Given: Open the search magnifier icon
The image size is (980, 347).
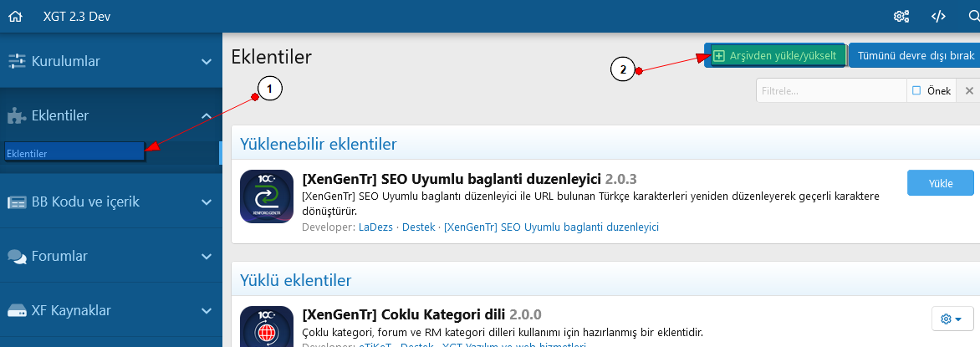Looking at the screenshot, I should (x=972, y=16).
